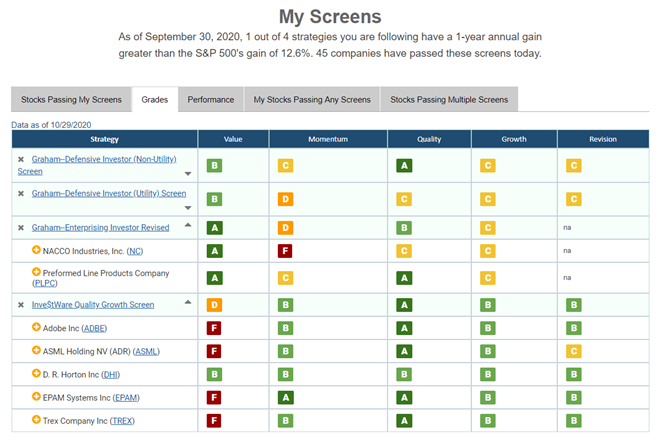Expand the Graham Defensive Non-Utility screen row

tap(188, 174)
